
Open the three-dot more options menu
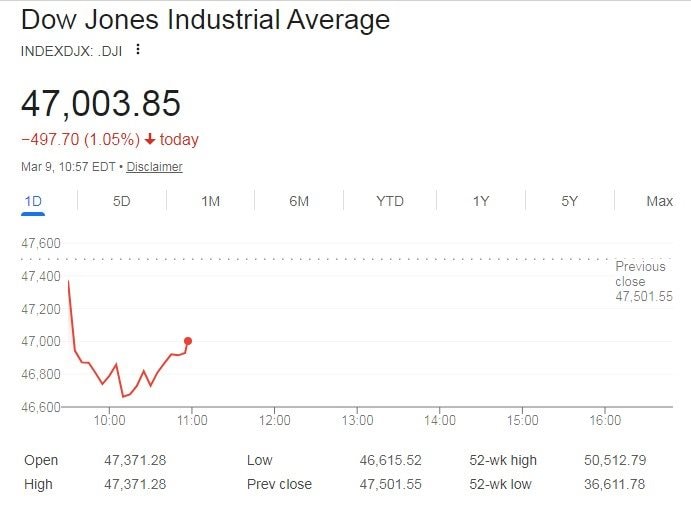tap(138, 50)
